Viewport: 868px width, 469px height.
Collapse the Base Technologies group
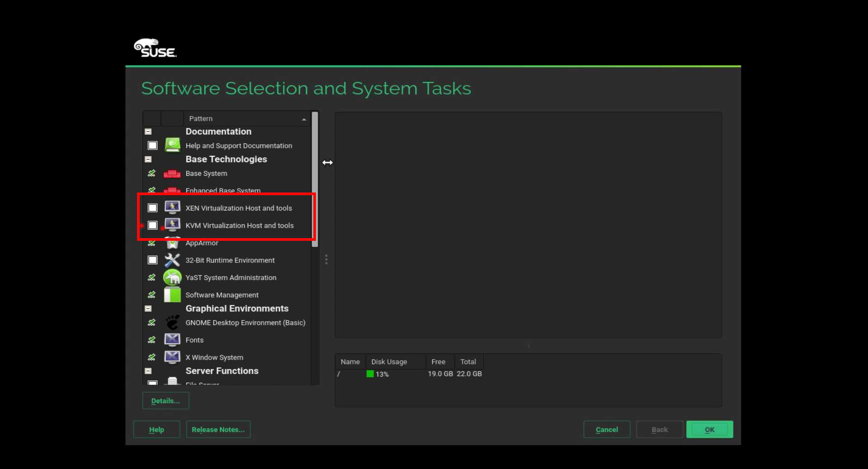tap(148, 159)
